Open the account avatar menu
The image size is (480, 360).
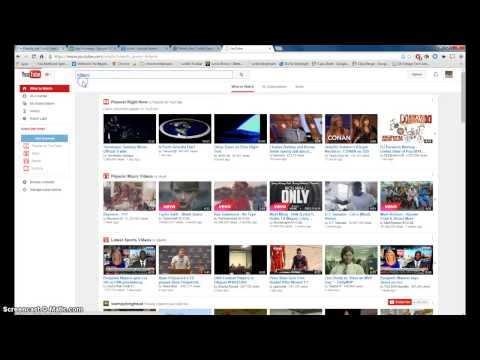pyautogui.click(x=449, y=74)
